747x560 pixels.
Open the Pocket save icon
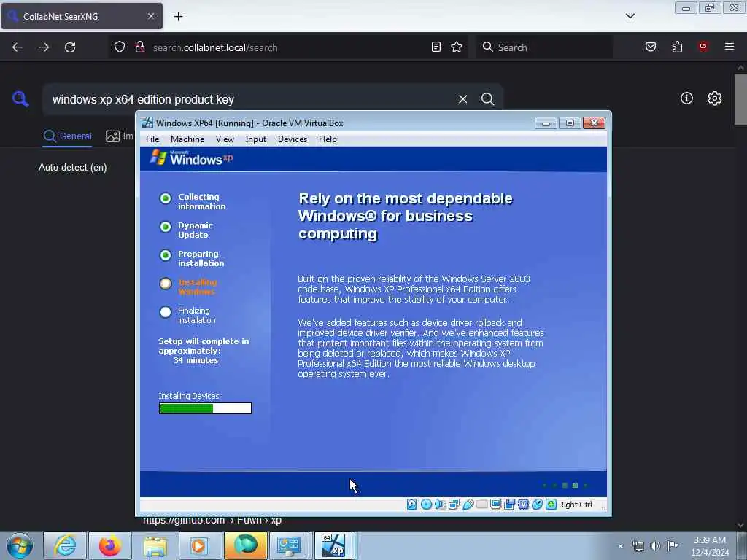[651, 47]
